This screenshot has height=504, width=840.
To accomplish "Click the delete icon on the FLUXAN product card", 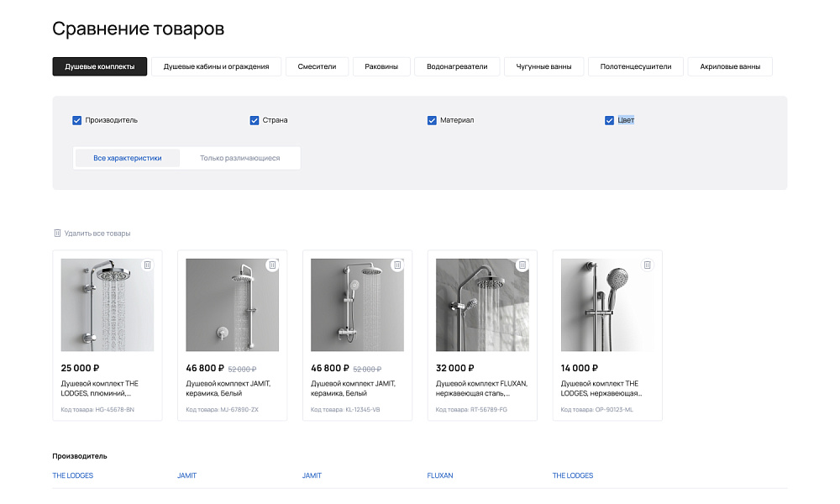I will click(x=522, y=264).
